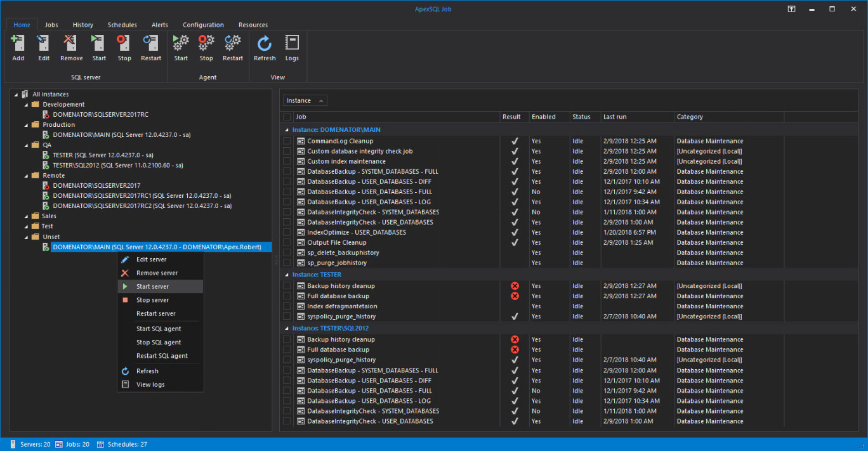Image resolution: width=868 pixels, height=451 pixels.
Task: Open the Alerts tab
Action: click(160, 25)
